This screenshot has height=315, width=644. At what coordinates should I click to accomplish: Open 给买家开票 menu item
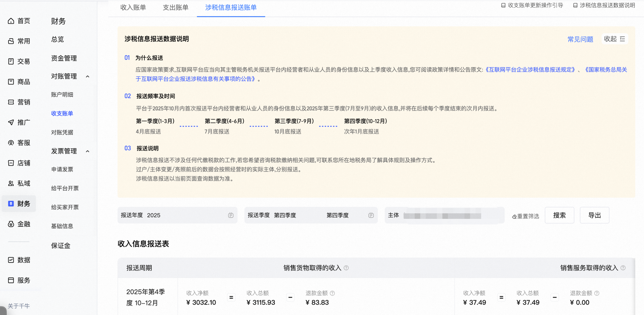(65, 207)
